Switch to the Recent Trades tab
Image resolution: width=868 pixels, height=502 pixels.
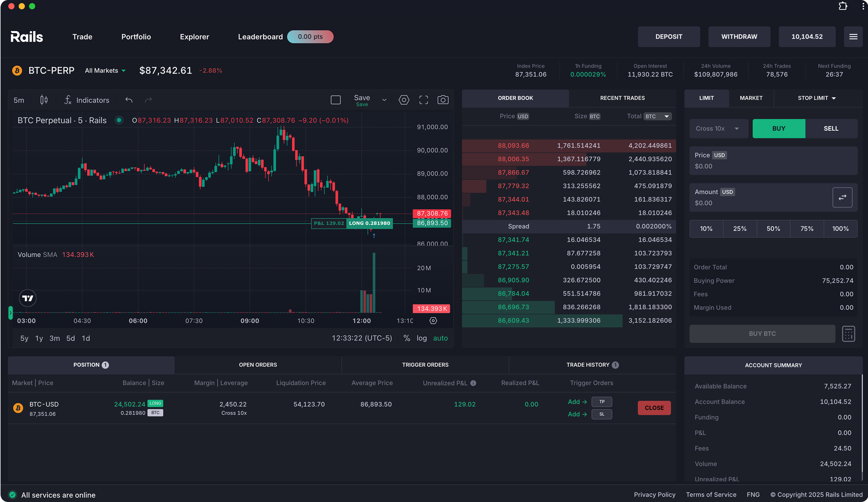(x=622, y=98)
